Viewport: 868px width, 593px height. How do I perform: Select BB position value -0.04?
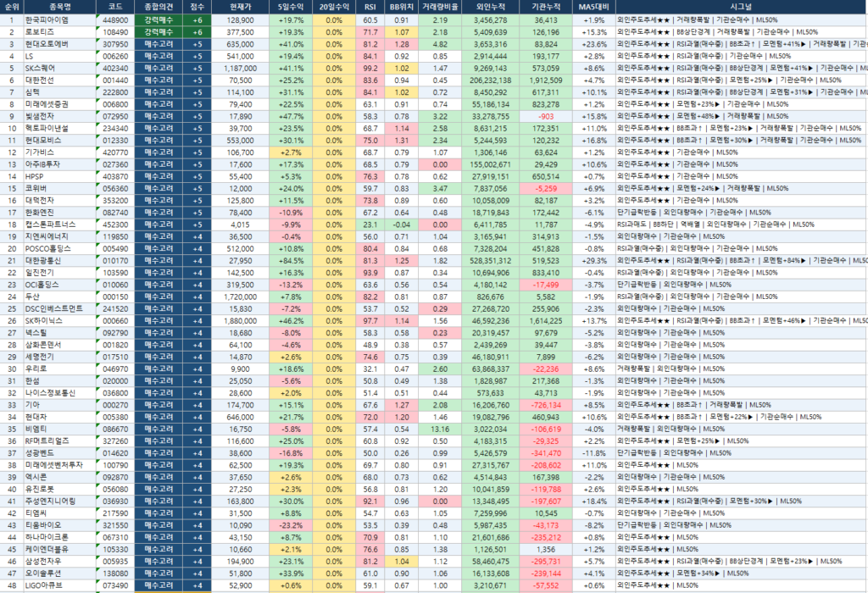coord(401,224)
